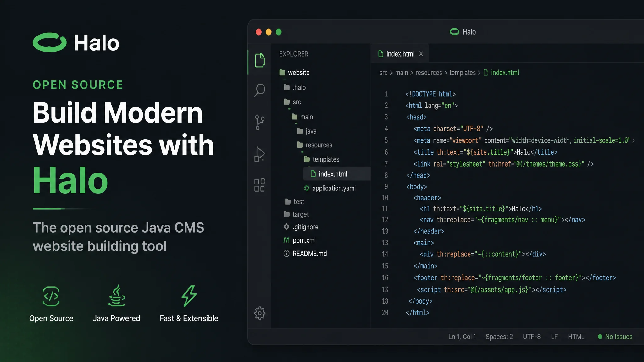Click the Open Source code-bracket icon

coord(51,296)
